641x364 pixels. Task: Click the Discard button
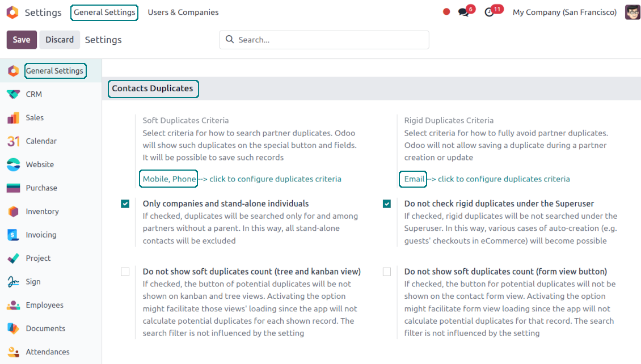(x=60, y=40)
